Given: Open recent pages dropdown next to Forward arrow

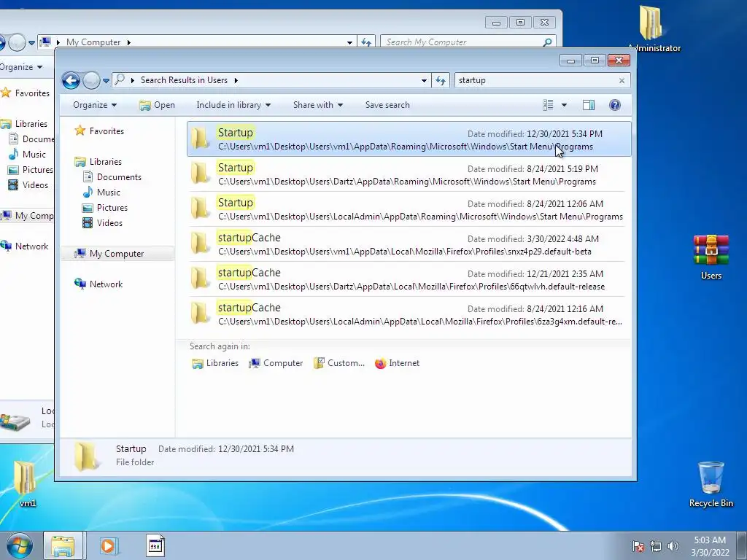Looking at the screenshot, I should pyautogui.click(x=106, y=81).
